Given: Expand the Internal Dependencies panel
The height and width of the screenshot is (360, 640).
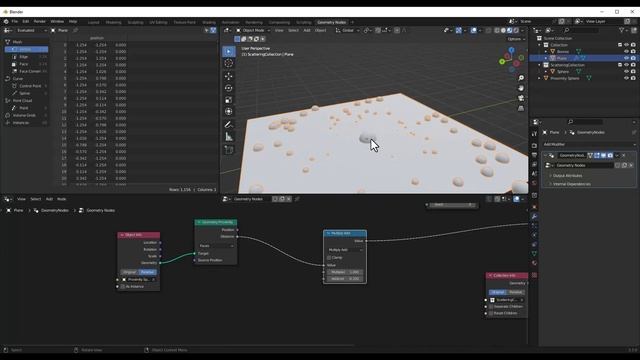Looking at the screenshot, I should (571, 184).
